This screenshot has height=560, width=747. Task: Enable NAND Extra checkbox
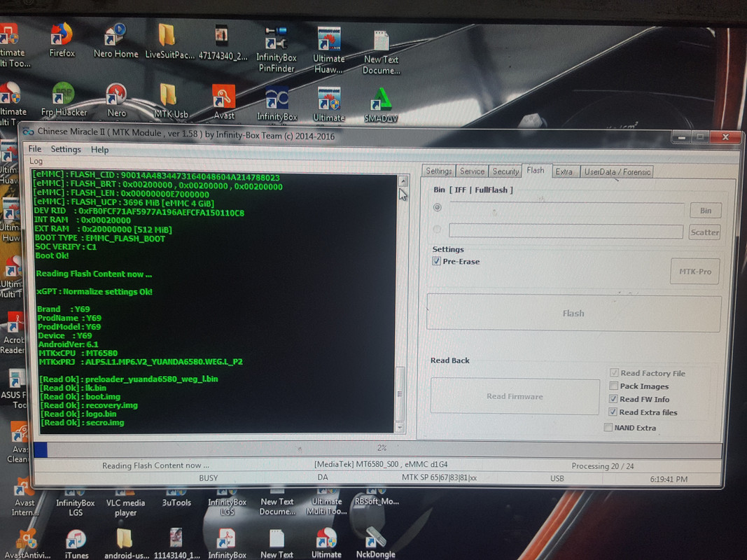[x=608, y=427]
